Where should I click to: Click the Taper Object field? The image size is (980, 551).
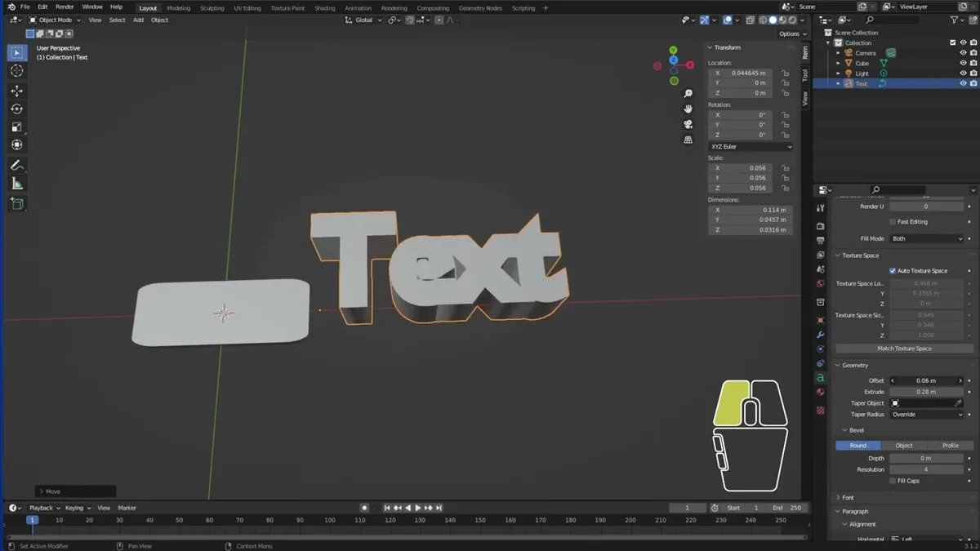[926, 403]
